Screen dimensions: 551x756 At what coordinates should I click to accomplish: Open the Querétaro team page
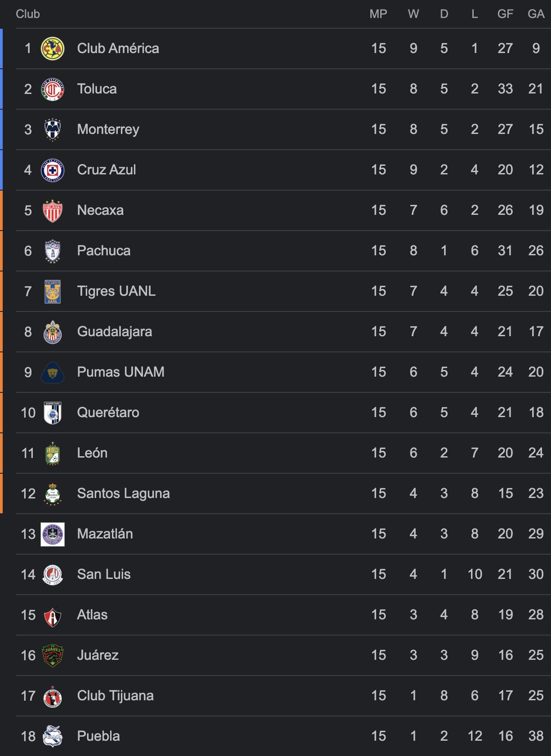click(108, 413)
